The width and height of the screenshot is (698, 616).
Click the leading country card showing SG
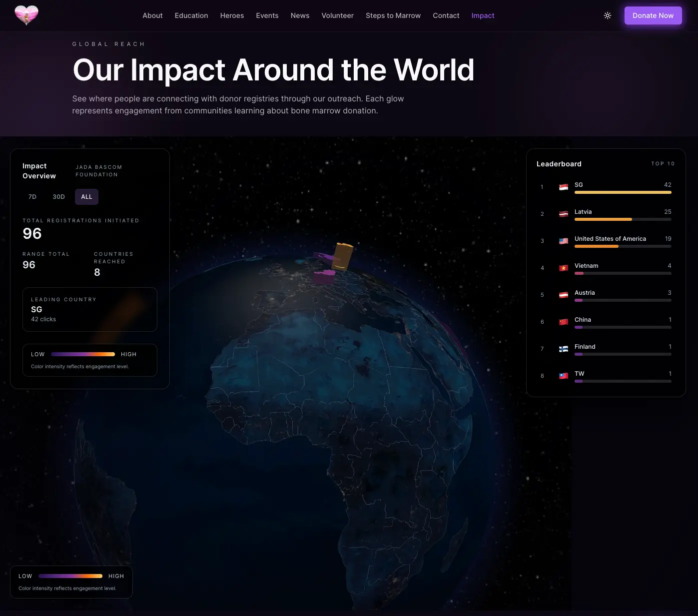89,309
